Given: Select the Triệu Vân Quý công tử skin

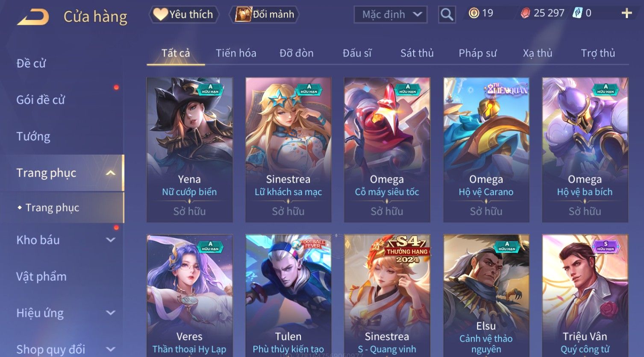Looking at the screenshot, I should (585, 296).
